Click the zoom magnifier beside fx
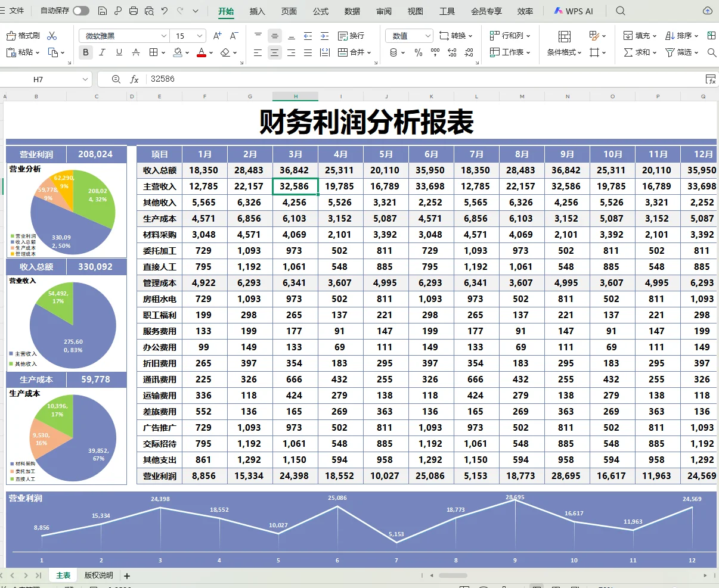The width and height of the screenshot is (719, 588). coord(116,79)
